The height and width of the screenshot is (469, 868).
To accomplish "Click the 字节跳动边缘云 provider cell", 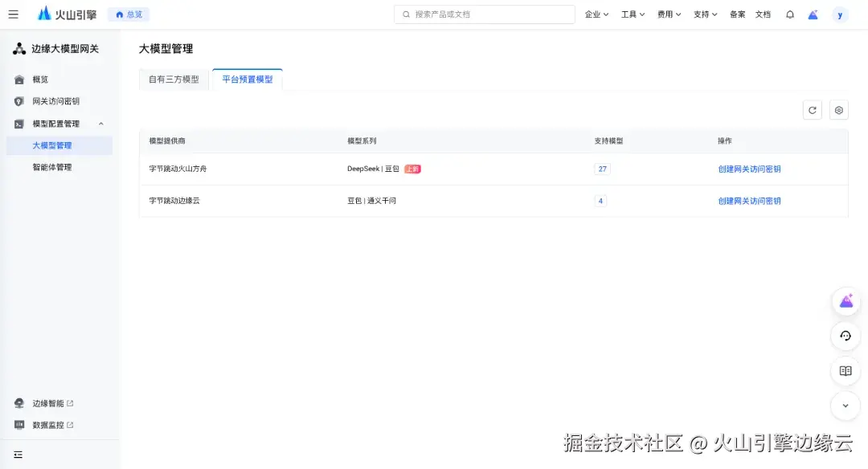I will tap(174, 201).
